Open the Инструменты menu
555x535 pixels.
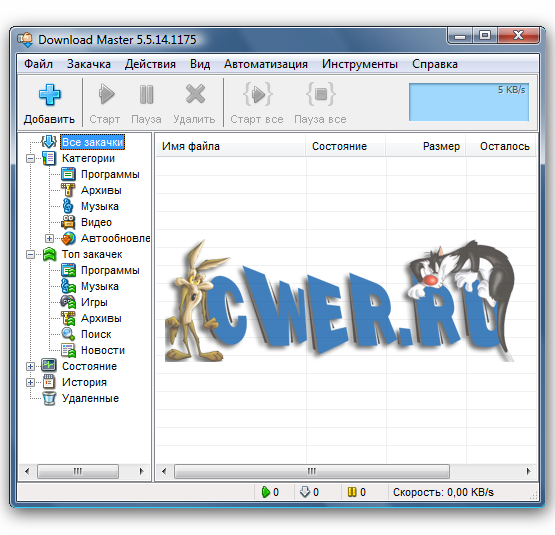(360, 64)
